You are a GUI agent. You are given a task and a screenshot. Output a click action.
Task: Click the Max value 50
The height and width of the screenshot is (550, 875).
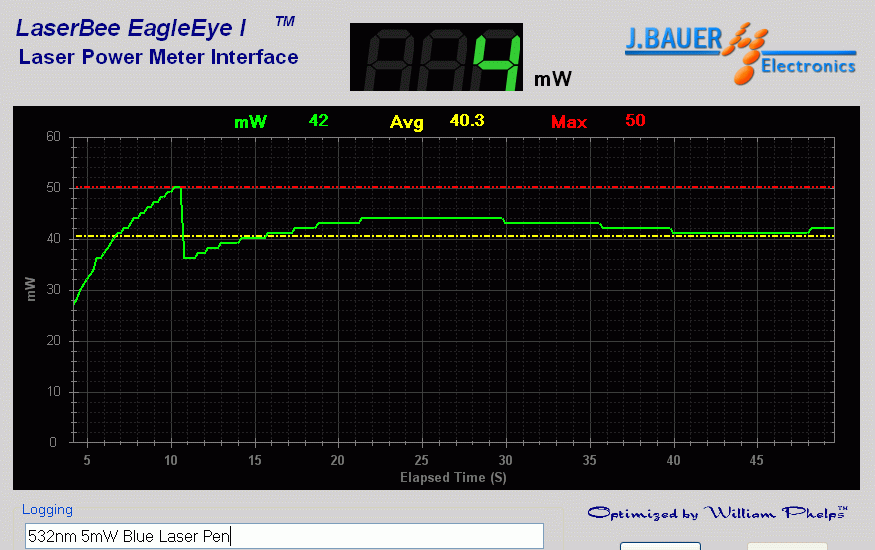click(635, 120)
